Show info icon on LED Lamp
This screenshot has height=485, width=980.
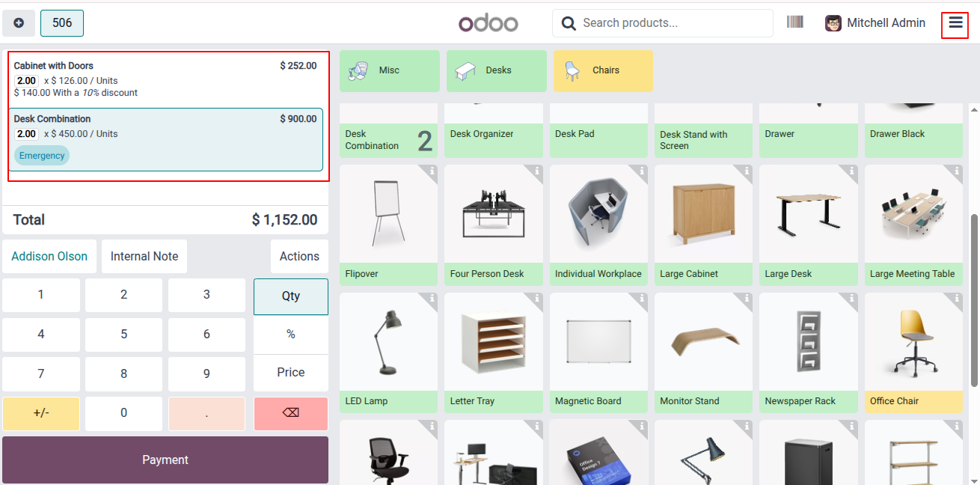[432, 298]
